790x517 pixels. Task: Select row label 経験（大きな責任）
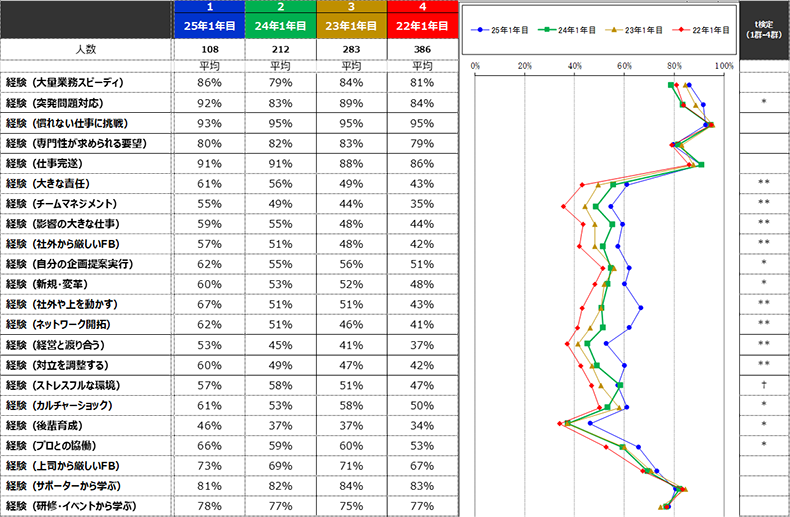click(x=85, y=184)
